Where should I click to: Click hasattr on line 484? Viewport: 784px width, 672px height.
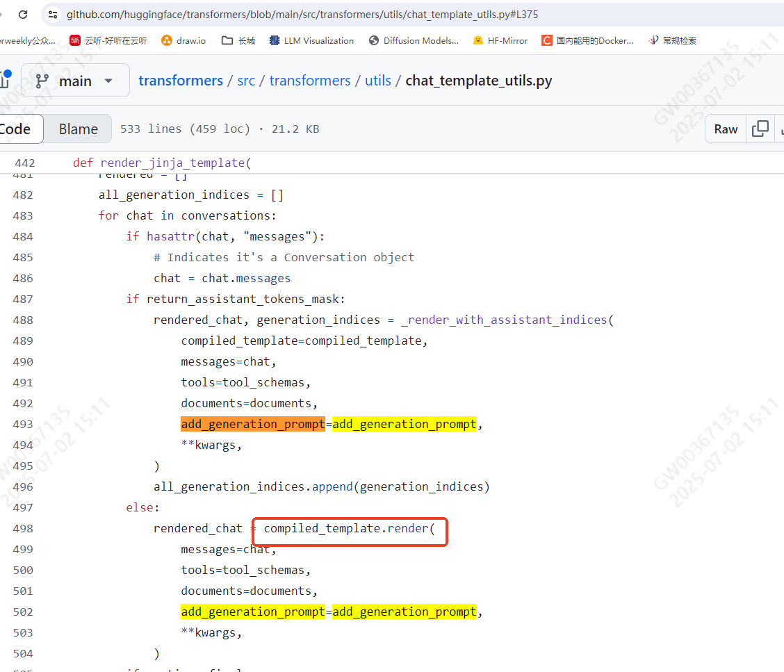(x=170, y=236)
